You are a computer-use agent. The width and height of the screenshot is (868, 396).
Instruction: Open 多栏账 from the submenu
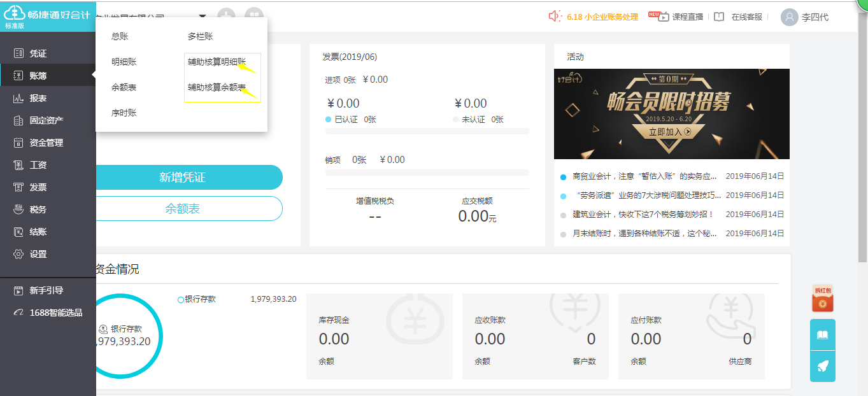201,37
